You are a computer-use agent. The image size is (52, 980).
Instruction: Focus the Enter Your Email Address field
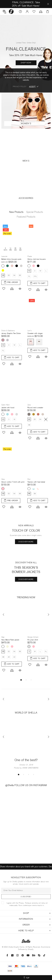(x=26, y=890)
